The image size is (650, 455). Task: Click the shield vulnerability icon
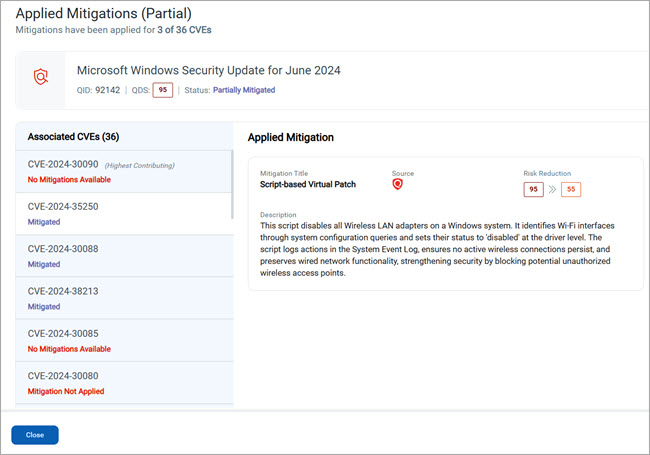(41, 78)
